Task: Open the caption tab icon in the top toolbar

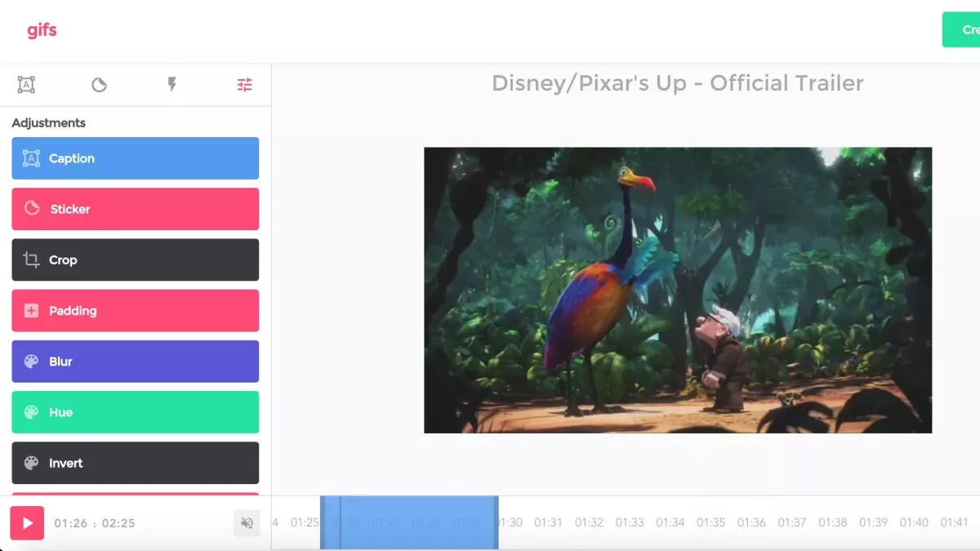Action: 26,85
